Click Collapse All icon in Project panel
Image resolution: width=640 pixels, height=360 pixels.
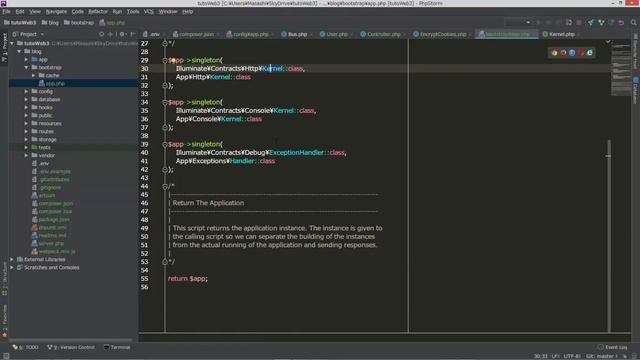click(x=110, y=34)
